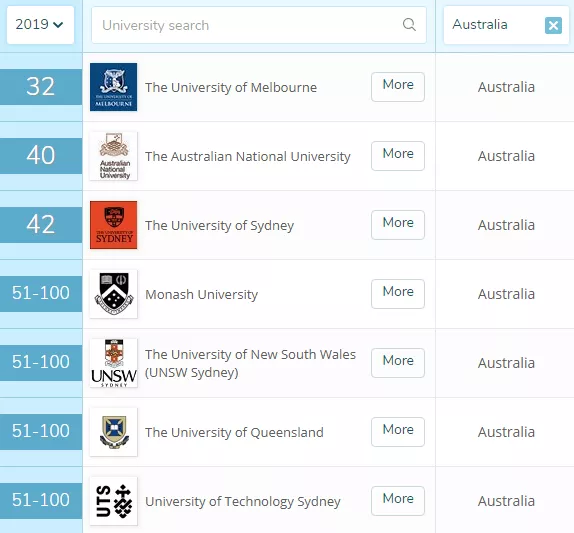Open Monash University name link
The image size is (574, 533).
click(x=202, y=295)
